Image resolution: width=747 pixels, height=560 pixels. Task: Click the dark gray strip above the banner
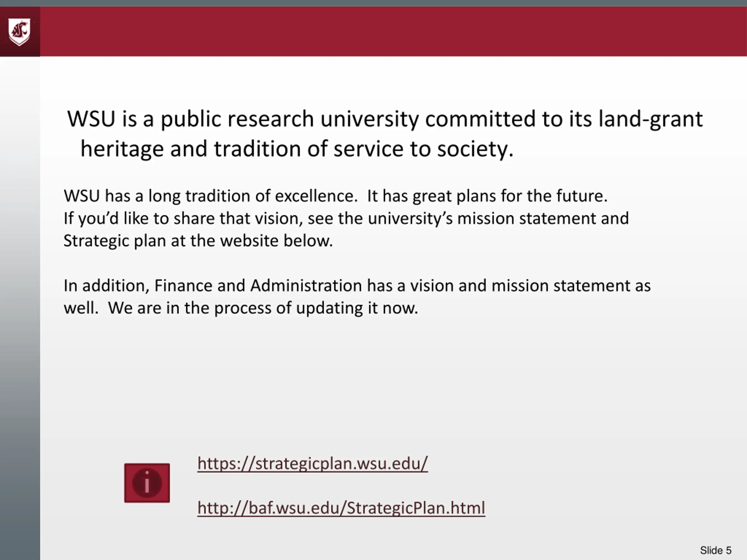(373, 3)
